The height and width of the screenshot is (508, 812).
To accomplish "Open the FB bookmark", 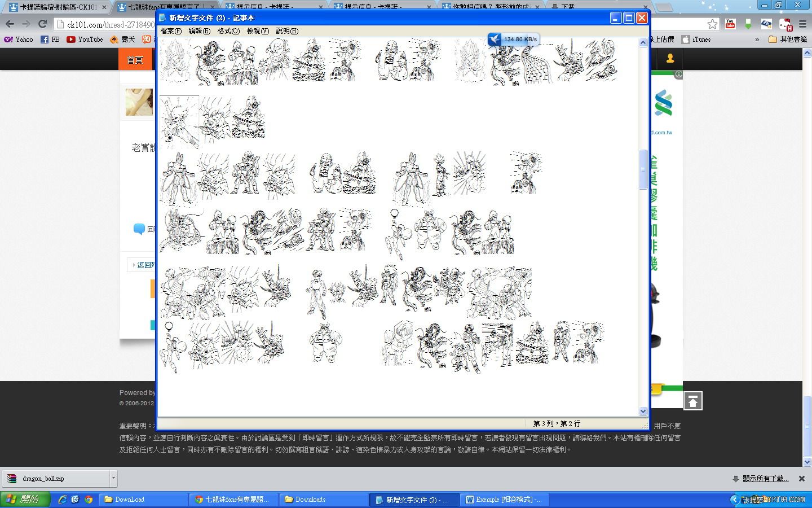I will (x=50, y=40).
